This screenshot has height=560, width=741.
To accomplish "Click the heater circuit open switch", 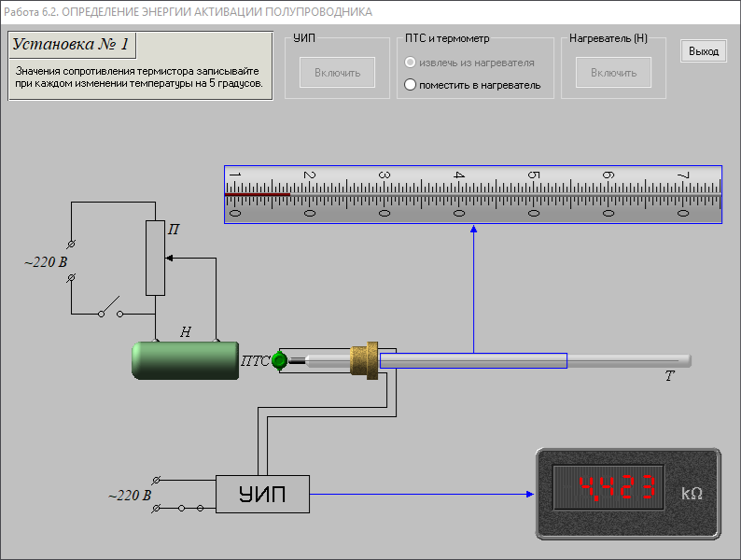I will pyautogui.click(x=111, y=307).
